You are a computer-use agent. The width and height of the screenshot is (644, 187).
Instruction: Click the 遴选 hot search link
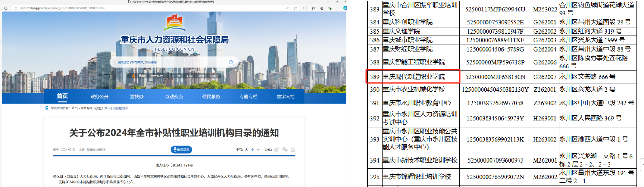pos(201,76)
